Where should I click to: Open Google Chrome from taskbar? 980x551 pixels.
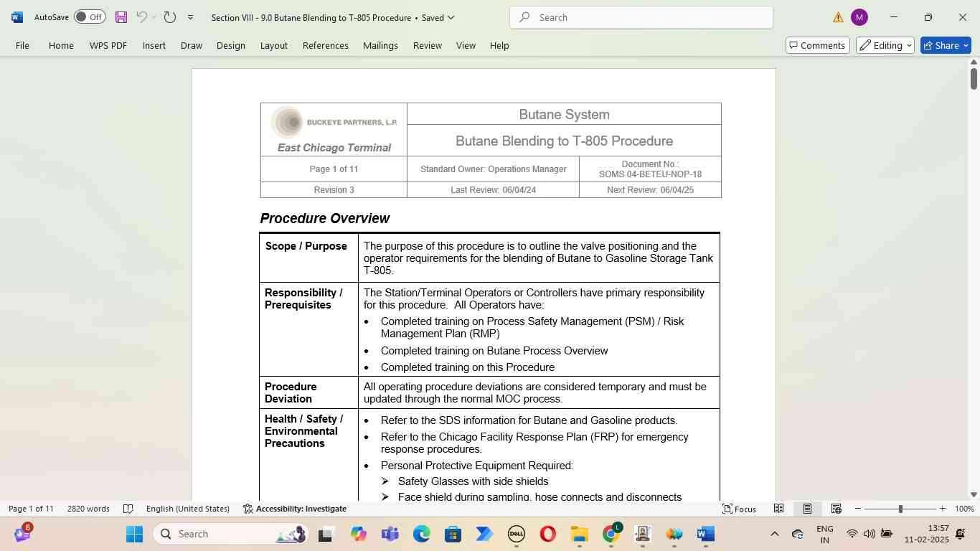coord(611,534)
